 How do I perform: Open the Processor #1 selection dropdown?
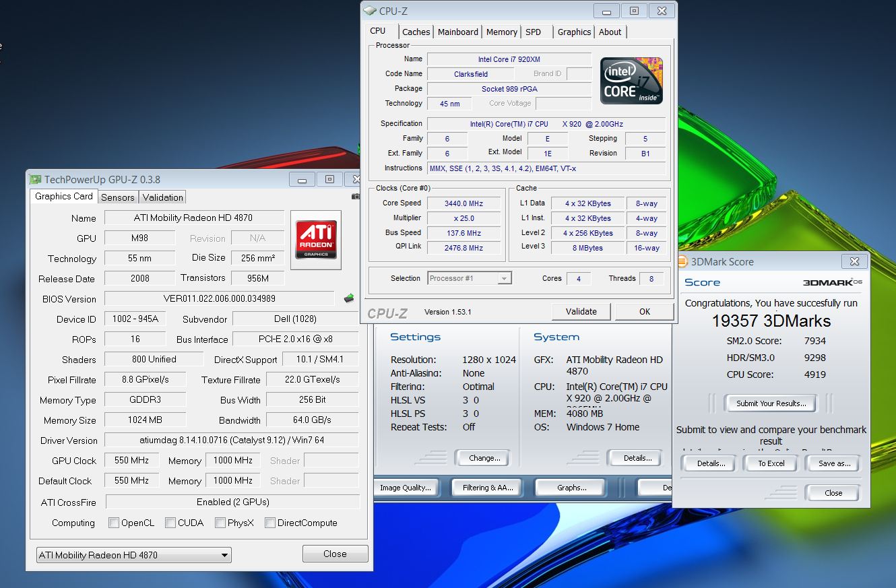point(470,278)
